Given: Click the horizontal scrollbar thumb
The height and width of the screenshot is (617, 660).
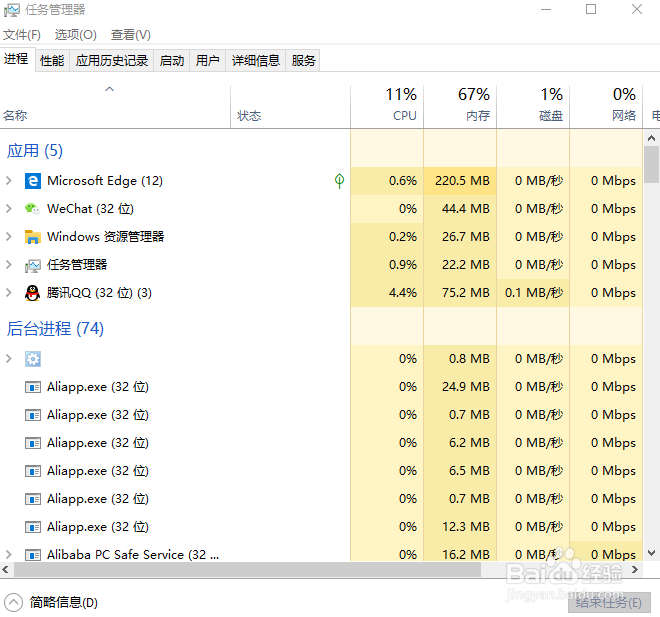Looking at the screenshot, I should [248, 570].
